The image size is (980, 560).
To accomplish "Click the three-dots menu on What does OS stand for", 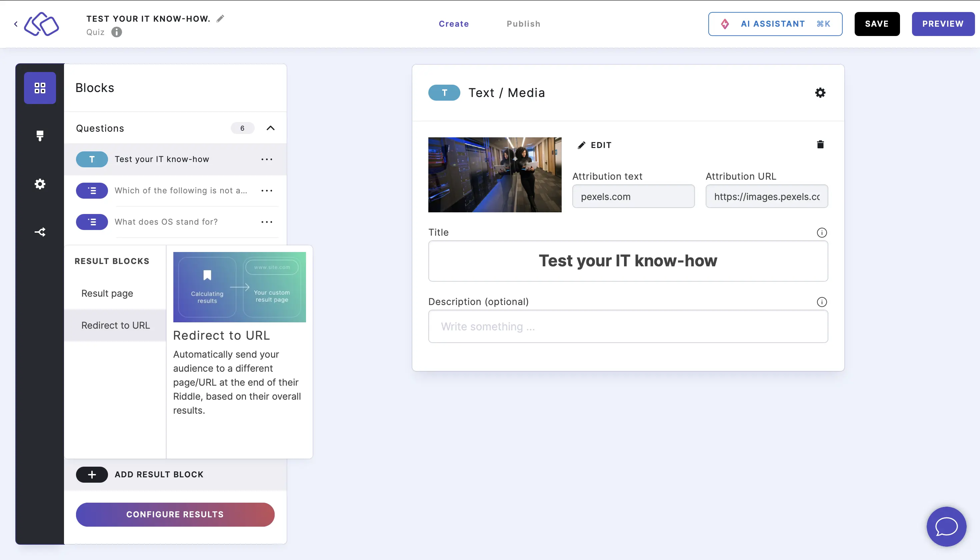I will tap(267, 221).
